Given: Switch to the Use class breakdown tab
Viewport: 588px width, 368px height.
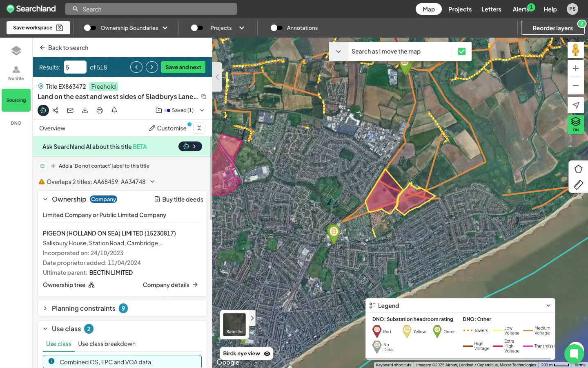Looking at the screenshot, I should [x=107, y=344].
